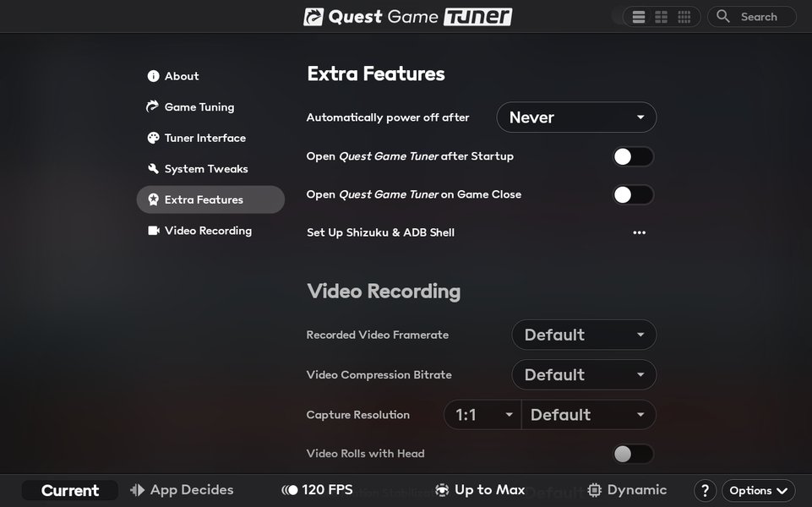Click the "Capture Resolution" label
This screenshot has height=507, width=812.
coord(358,415)
